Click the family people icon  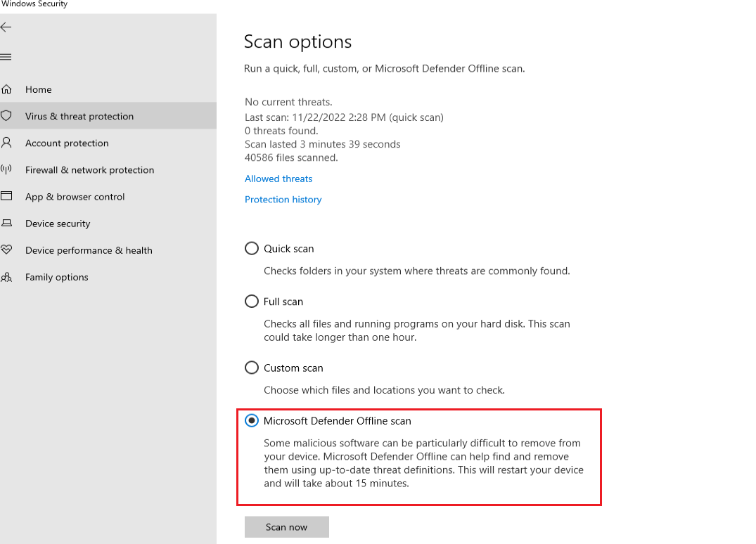(6, 277)
